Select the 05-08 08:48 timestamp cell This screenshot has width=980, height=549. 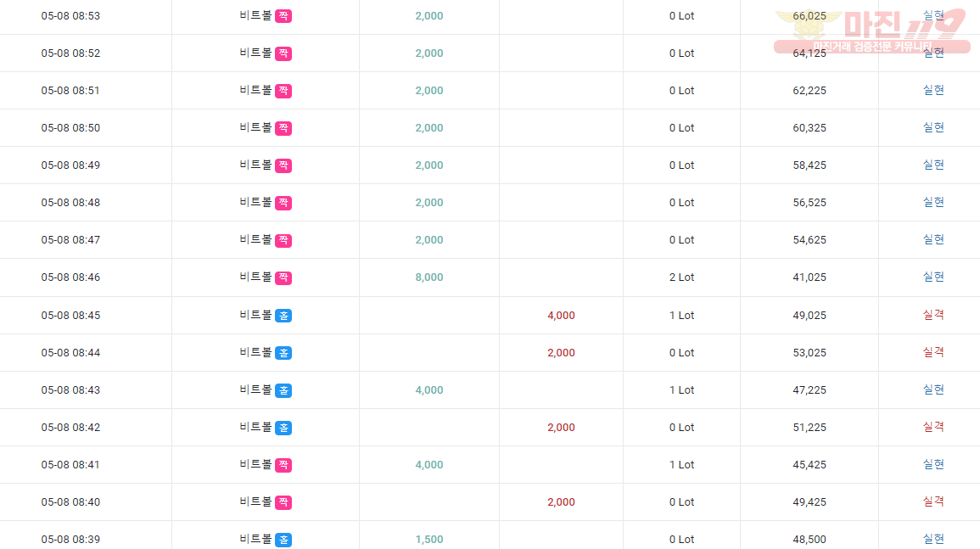(70, 203)
